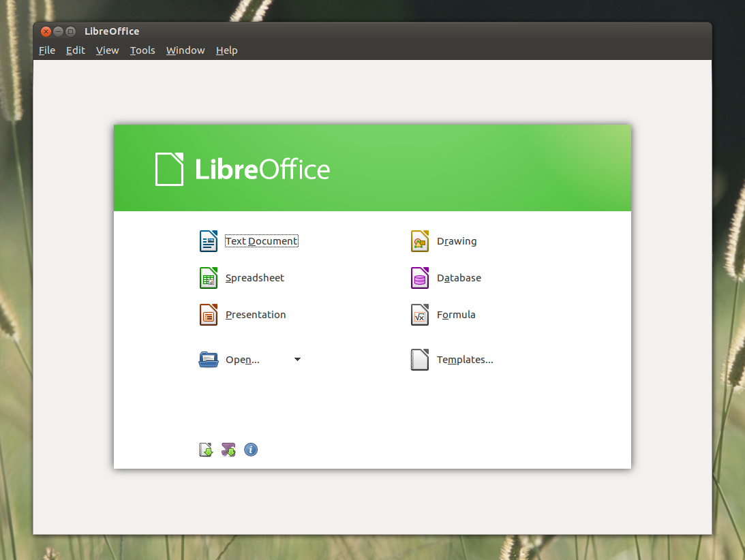Click the download templates icon
745x560 pixels.
(205, 450)
